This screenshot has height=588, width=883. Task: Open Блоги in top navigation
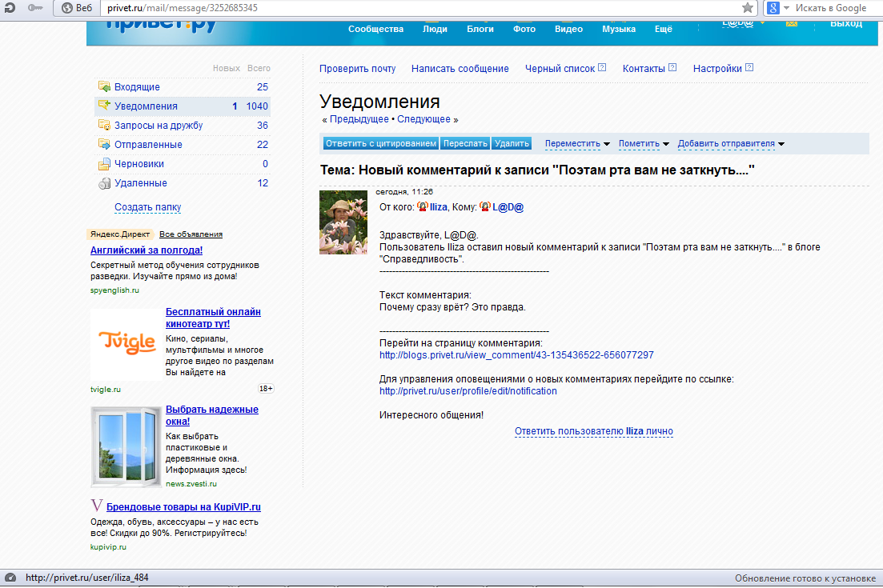[x=480, y=29]
